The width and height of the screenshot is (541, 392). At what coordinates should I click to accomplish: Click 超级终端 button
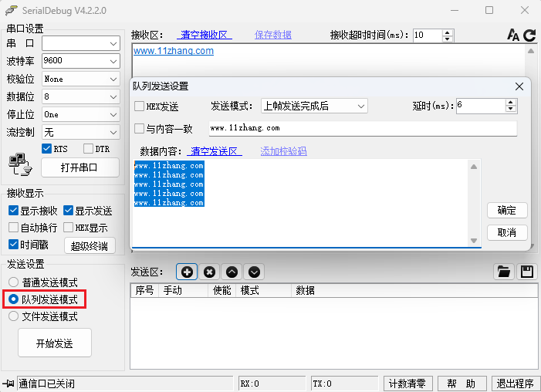coord(90,245)
